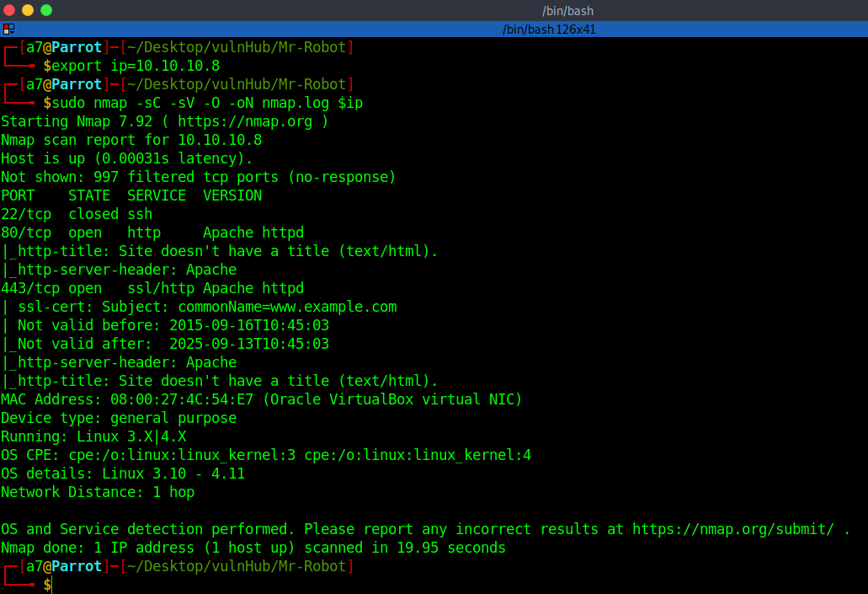Click the '22/tcp closed ssh' row
This screenshot has width=868, height=594.
coord(77,214)
